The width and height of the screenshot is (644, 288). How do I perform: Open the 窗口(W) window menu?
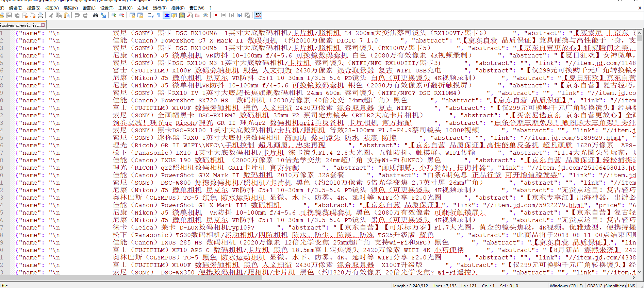[197, 8]
